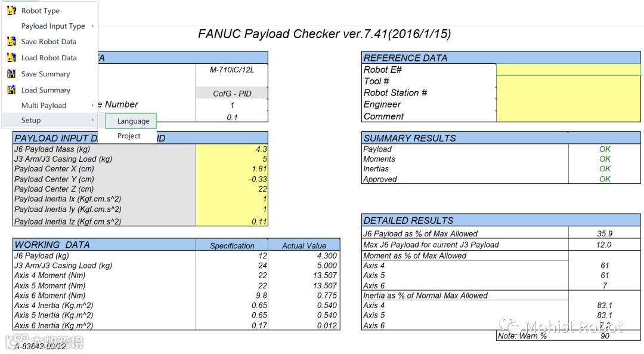This screenshot has width=644, height=354.
Task: Open the Robot Type menu entry
Action: coord(41,11)
